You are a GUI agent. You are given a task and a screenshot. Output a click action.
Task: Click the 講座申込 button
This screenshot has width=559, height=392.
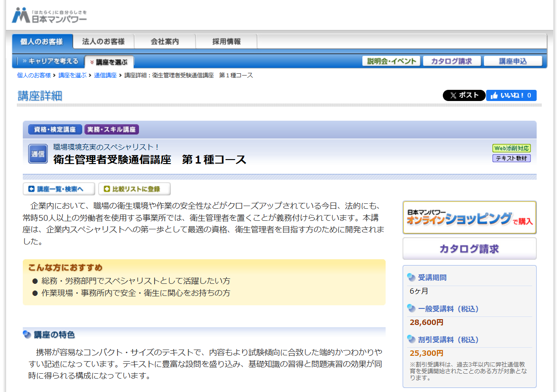(513, 61)
